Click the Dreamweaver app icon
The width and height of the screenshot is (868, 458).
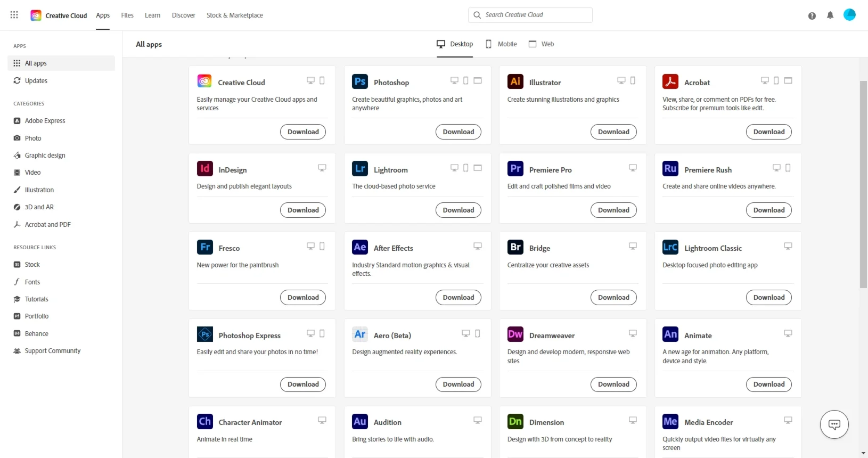click(515, 334)
